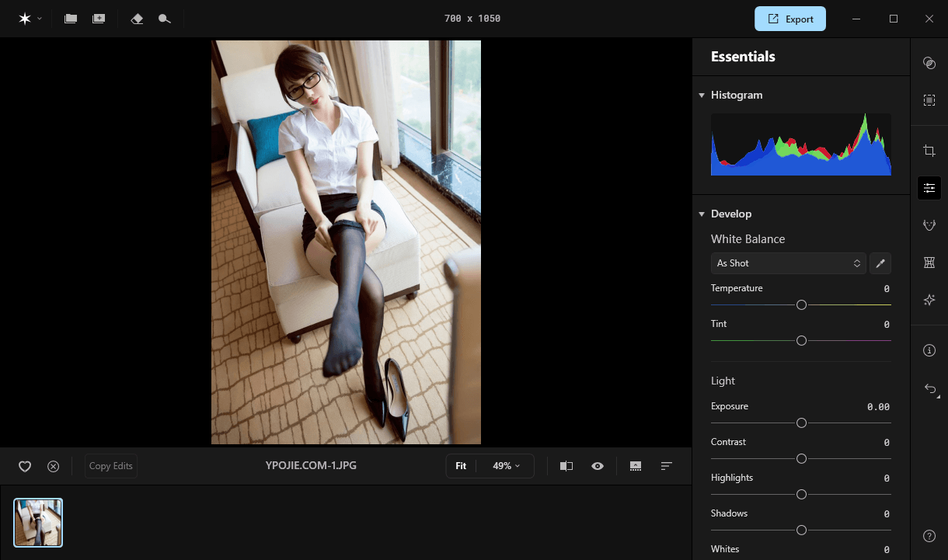
Task: Toggle the eye preview visibility
Action: click(x=598, y=466)
